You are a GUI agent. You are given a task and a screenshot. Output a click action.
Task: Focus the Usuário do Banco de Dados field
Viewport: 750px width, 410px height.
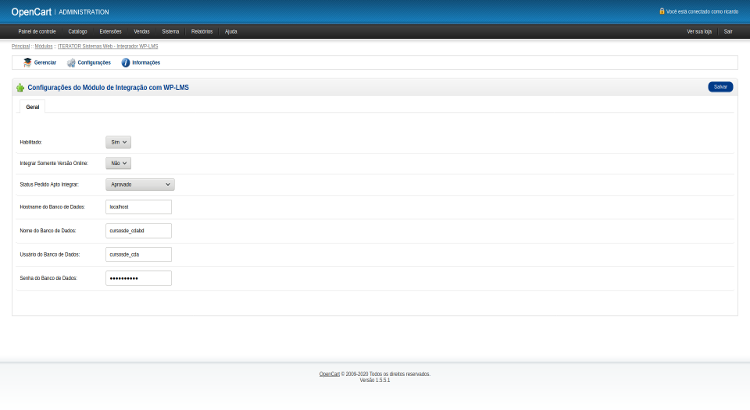[138, 255]
